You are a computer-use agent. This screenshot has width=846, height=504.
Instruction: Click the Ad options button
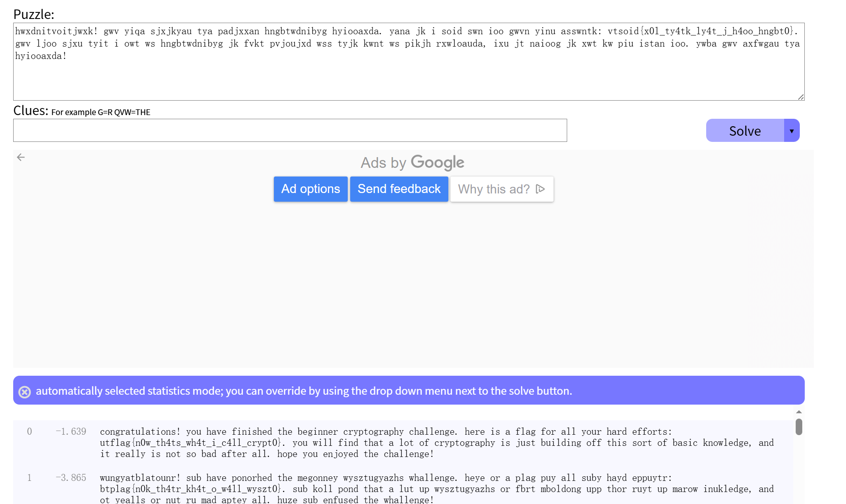tap(311, 189)
